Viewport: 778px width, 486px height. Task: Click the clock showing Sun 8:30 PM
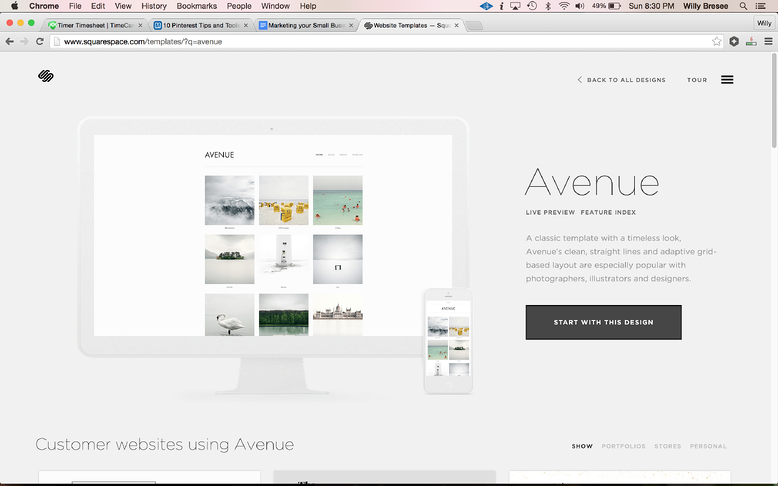click(x=651, y=6)
